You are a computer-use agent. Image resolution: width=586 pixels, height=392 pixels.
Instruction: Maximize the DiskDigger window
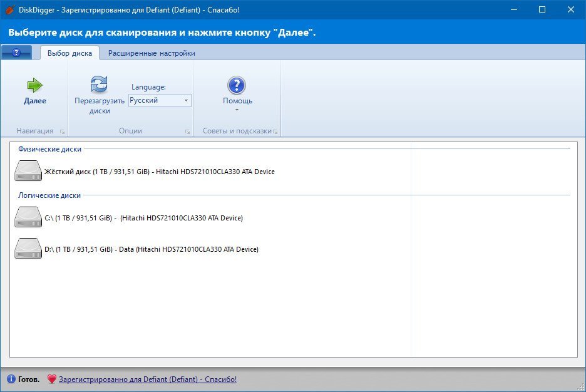coord(542,9)
